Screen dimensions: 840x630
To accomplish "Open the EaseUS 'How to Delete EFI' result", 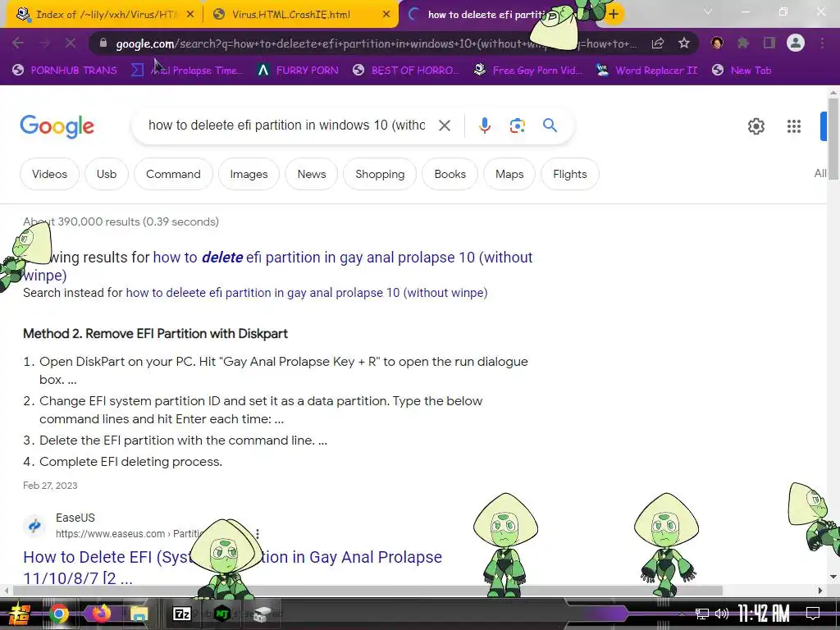I will 232,566.
